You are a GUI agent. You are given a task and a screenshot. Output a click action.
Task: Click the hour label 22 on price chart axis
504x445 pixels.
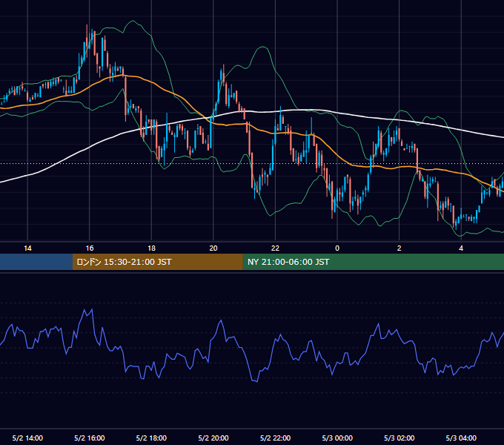pos(275,248)
